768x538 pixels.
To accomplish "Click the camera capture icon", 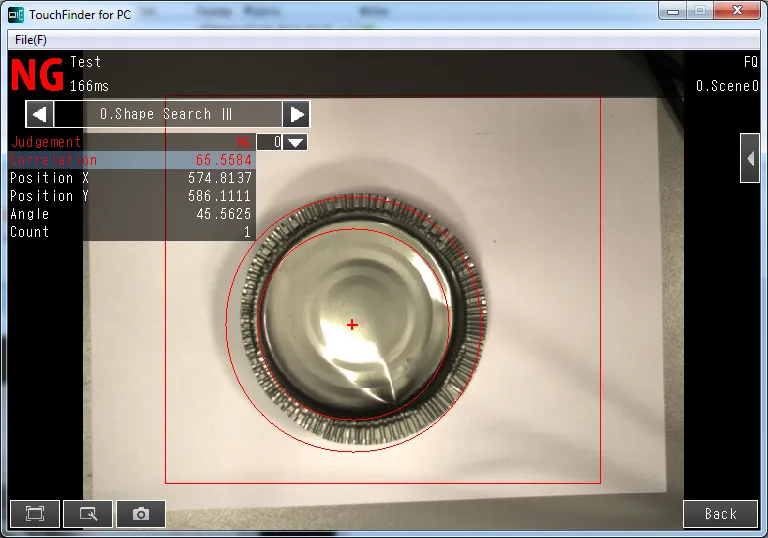I will 141,514.
